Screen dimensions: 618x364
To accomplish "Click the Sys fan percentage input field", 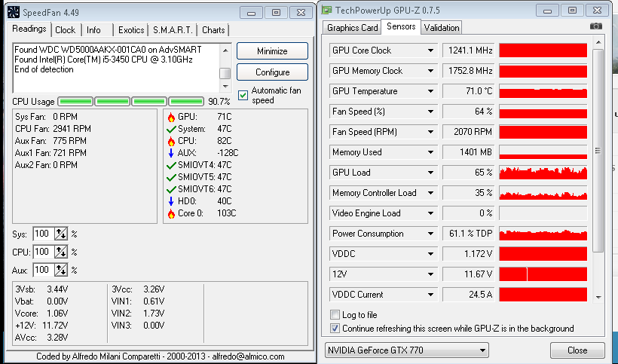I will (44, 234).
